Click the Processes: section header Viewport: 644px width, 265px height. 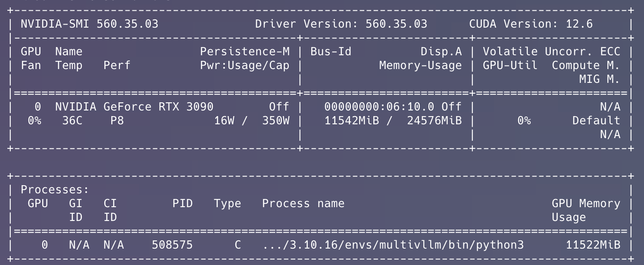tap(55, 189)
